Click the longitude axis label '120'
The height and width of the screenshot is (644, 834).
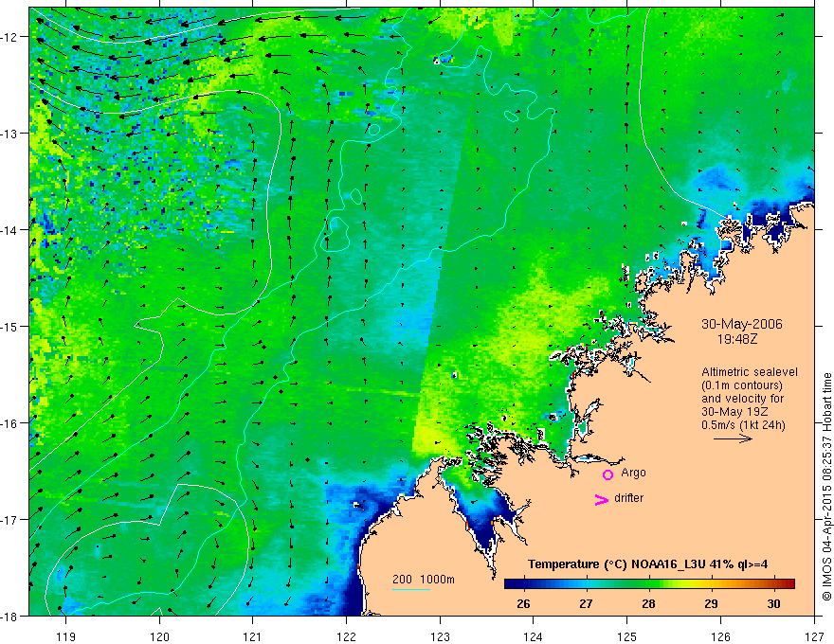pyautogui.click(x=159, y=636)
